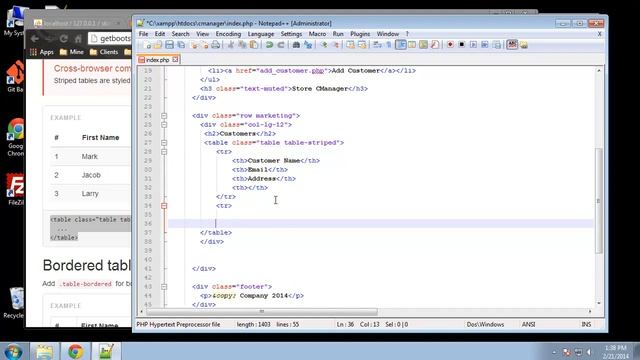Save the current recorded macro icon
The height and width of the screenshot is (360, 640).
496,45
